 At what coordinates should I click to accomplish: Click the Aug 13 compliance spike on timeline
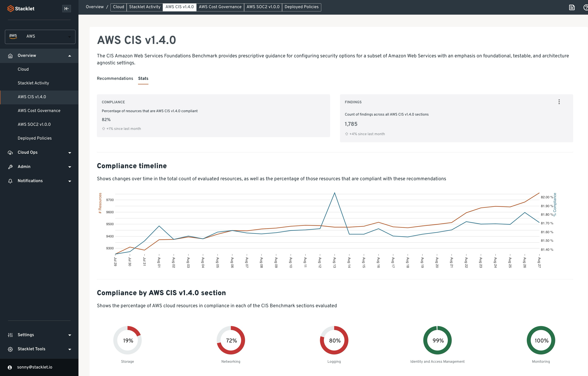tap(334, 193)
